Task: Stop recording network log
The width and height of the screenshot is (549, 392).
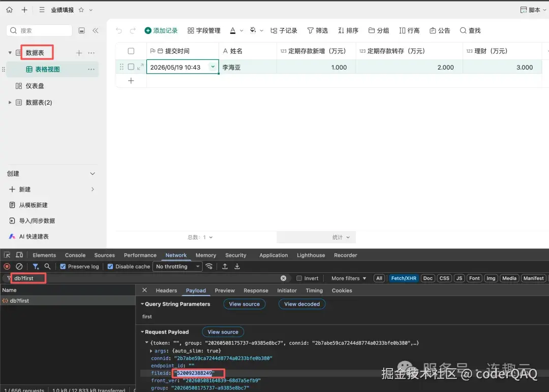Action: click(7, 267)
